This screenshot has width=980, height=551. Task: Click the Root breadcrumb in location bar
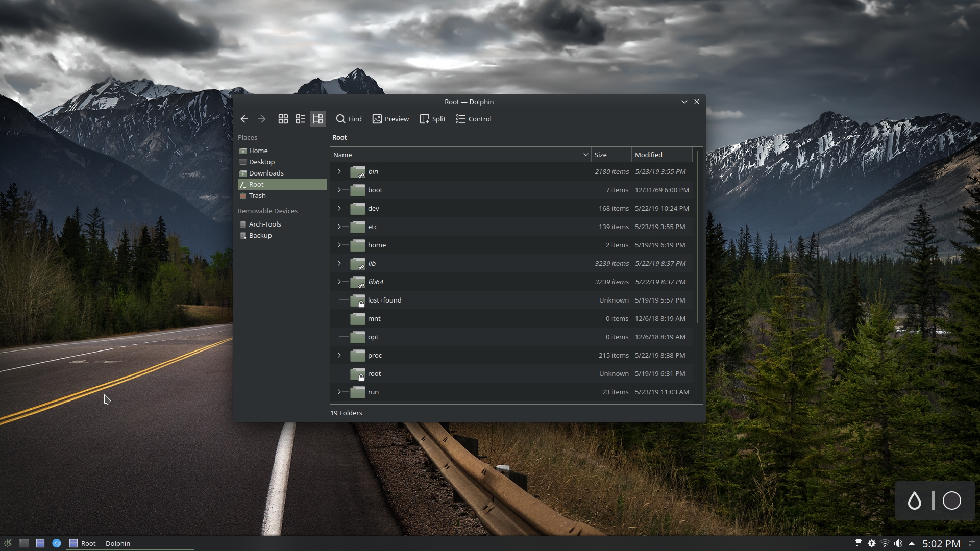(x=339, y=137)
